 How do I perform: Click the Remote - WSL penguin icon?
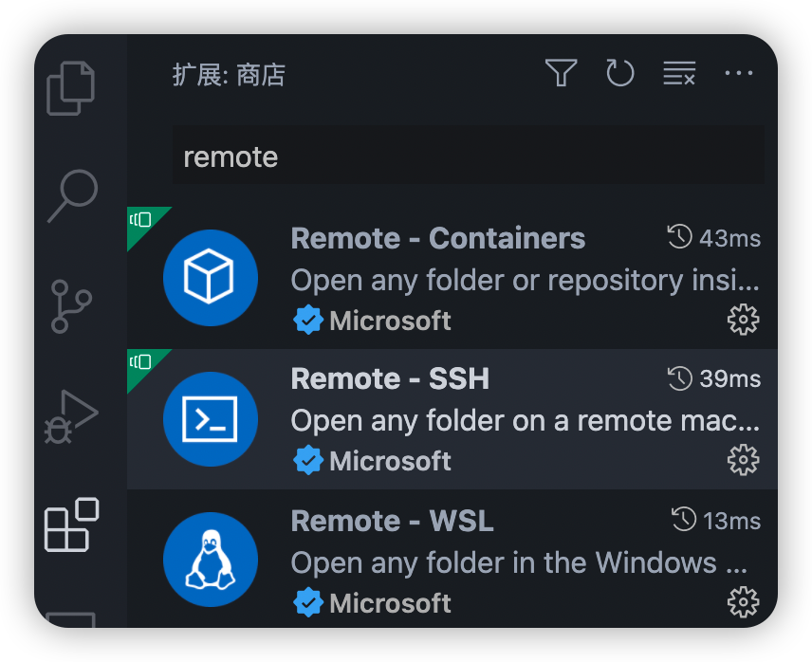click(x=210, y=560)
